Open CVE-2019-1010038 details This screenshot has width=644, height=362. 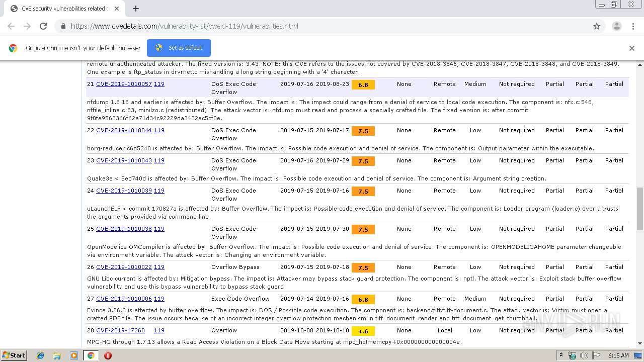coord(124,229)
